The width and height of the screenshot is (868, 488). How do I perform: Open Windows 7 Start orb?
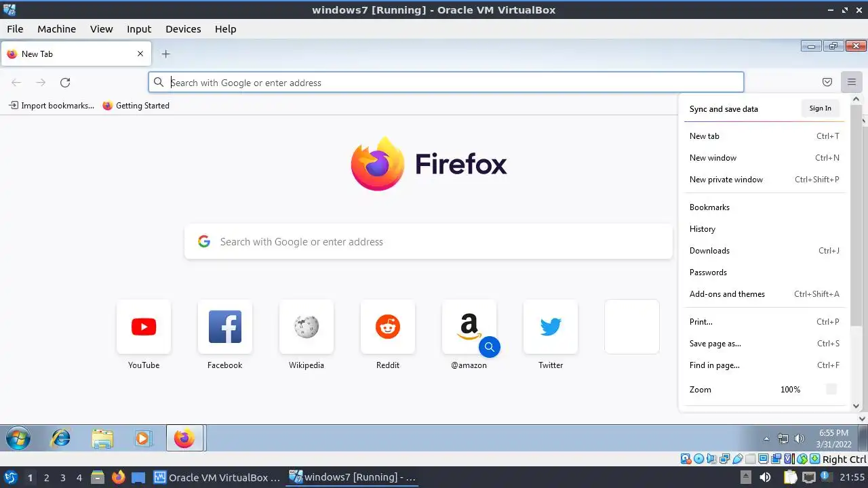pyautogui.click(x=18, y=439)
